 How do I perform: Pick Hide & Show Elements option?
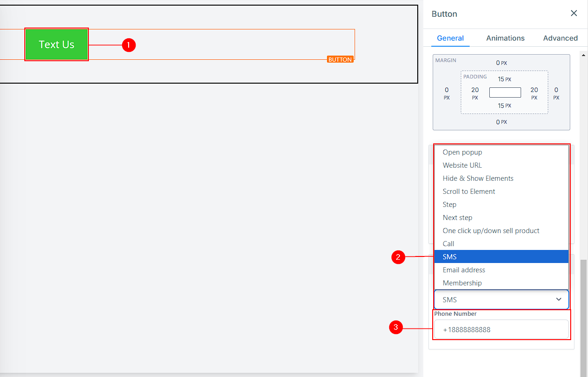pyautogui.click(x=478, y=178)
